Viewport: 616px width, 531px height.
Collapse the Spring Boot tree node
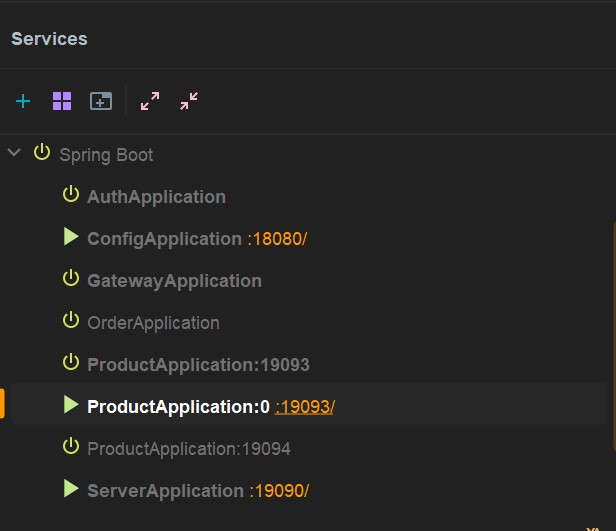click(14, 152)
